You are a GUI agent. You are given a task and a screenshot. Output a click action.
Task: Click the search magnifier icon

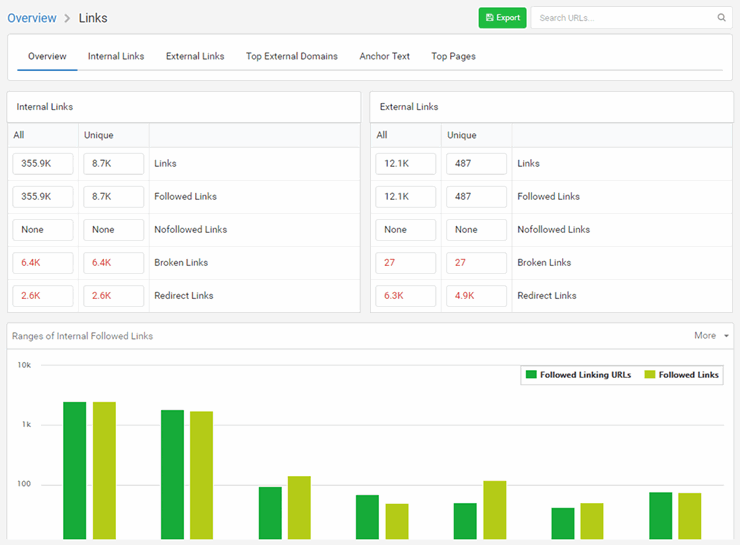(x=721, y=18)
